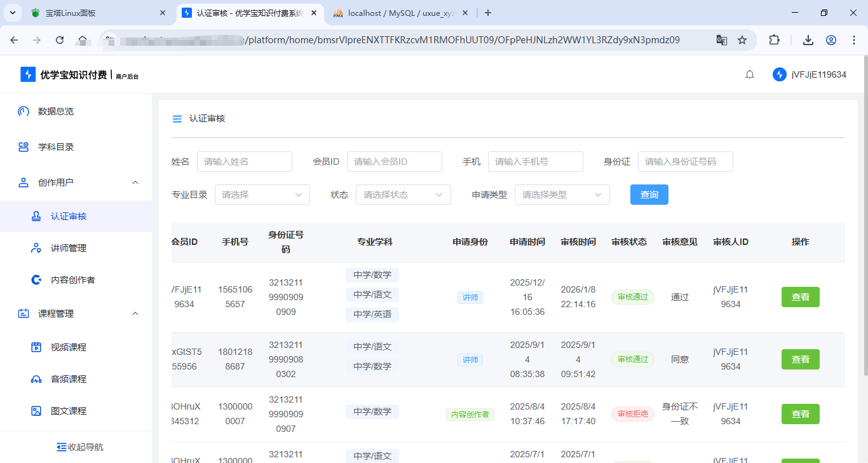868x463 pixels.
Task: Open 内容创作者 via its sidebar icon
Action: (x=36, y=280)
